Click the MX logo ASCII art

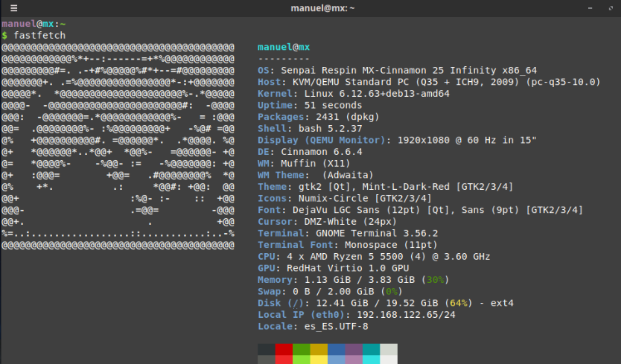pos(118,146)
